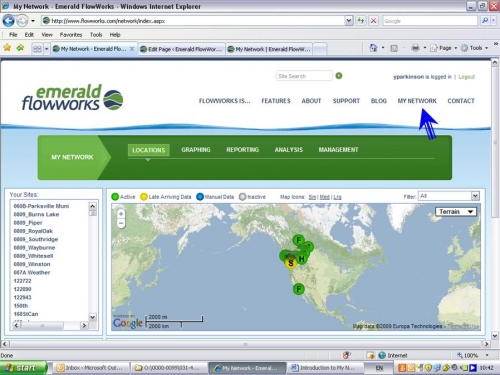The height and width of the screenshot is (375, 500).
Task: Open the File menu
Action: [13, 35]
